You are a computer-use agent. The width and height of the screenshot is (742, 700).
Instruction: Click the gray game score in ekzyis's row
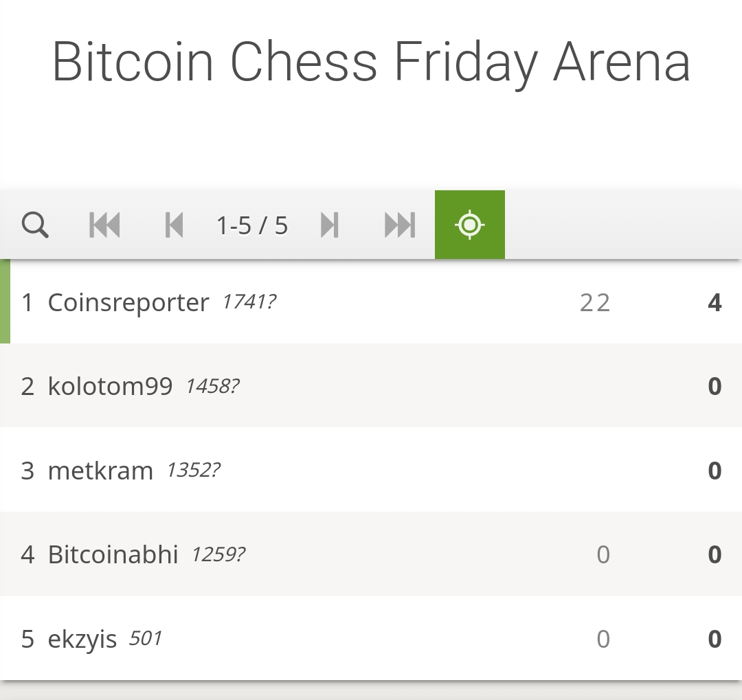coord(603,639)
